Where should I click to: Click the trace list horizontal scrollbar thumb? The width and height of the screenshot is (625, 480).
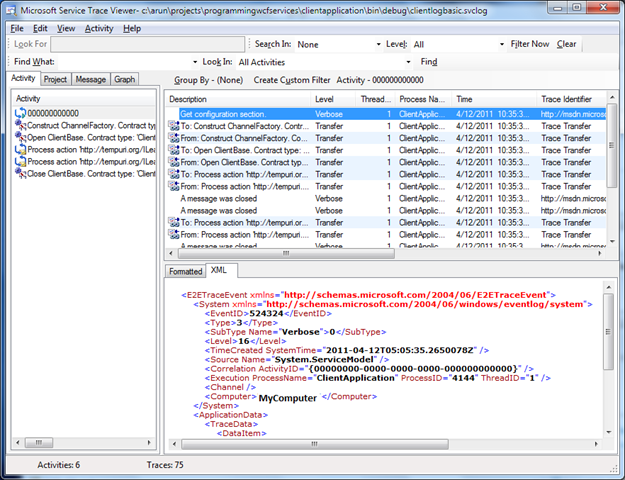click(286, 253)
